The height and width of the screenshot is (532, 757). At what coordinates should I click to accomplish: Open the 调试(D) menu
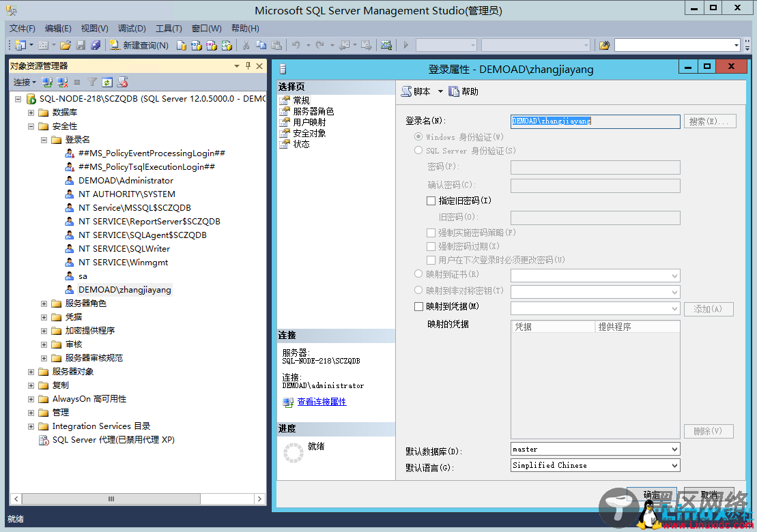[x=132, y=29]
